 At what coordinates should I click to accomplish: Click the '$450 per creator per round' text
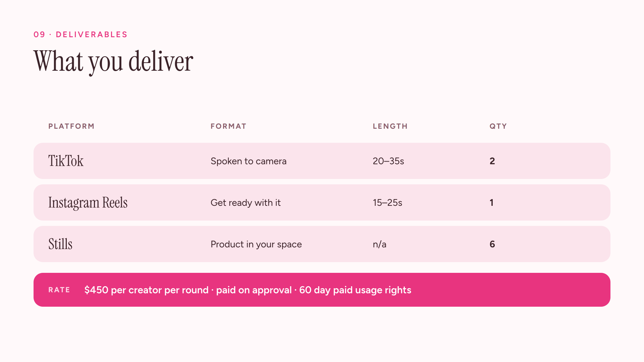[146, 290]
